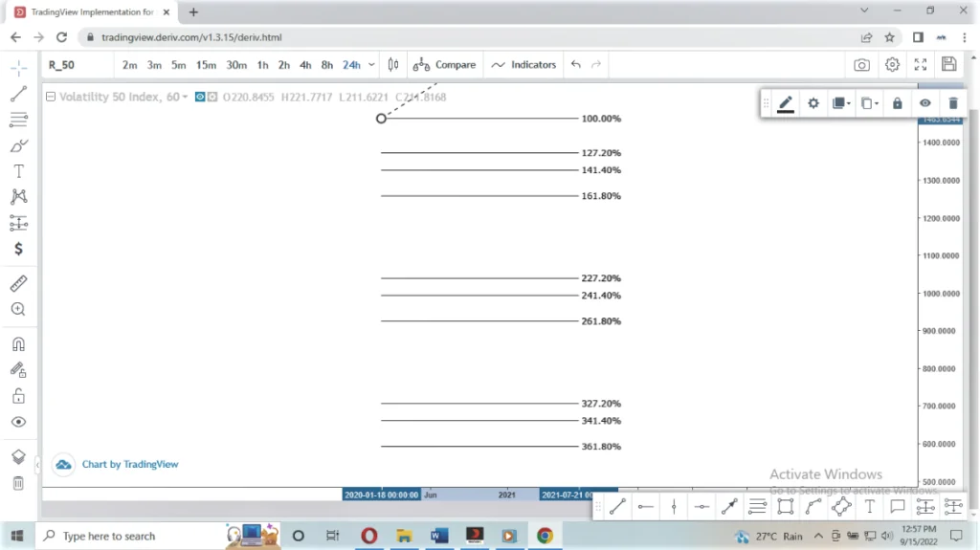This screenshot has height=550, width=980.
Task: Open the patterns tool in left sidebar
Action: pyautogui.click(x=19, y=197)
